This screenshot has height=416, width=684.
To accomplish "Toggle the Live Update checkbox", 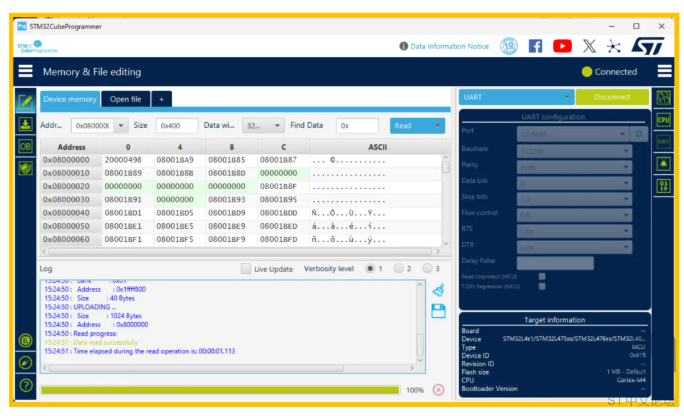I will [x=246, y=269].
